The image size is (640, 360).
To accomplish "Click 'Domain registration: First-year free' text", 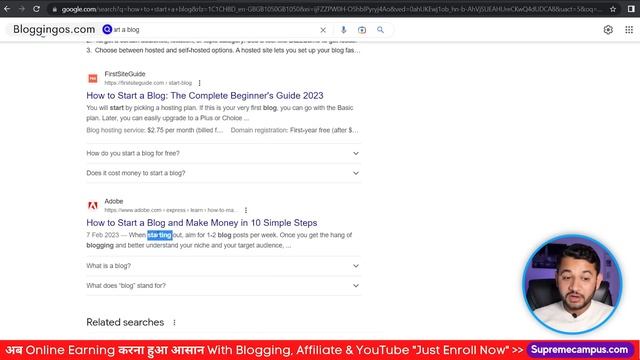I will [294, 130].
